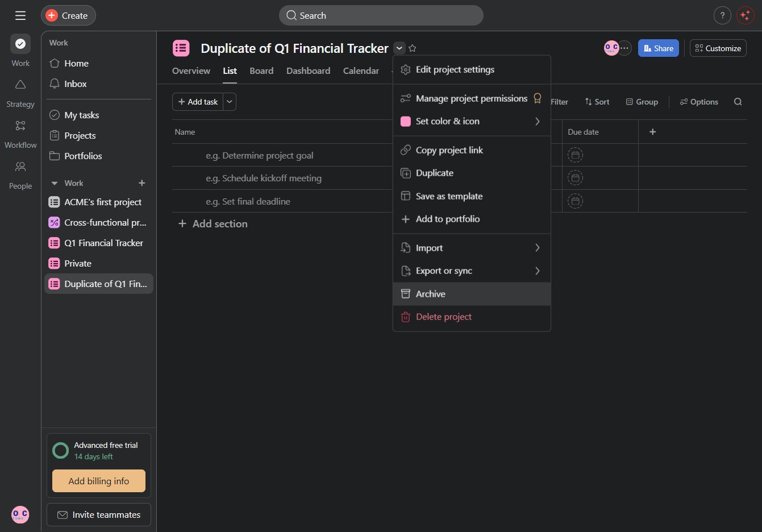This screenshot has width=762, height=532.
Task: Click the pink color swatch in Set color & icon
Action: click(x=406, y=121)
